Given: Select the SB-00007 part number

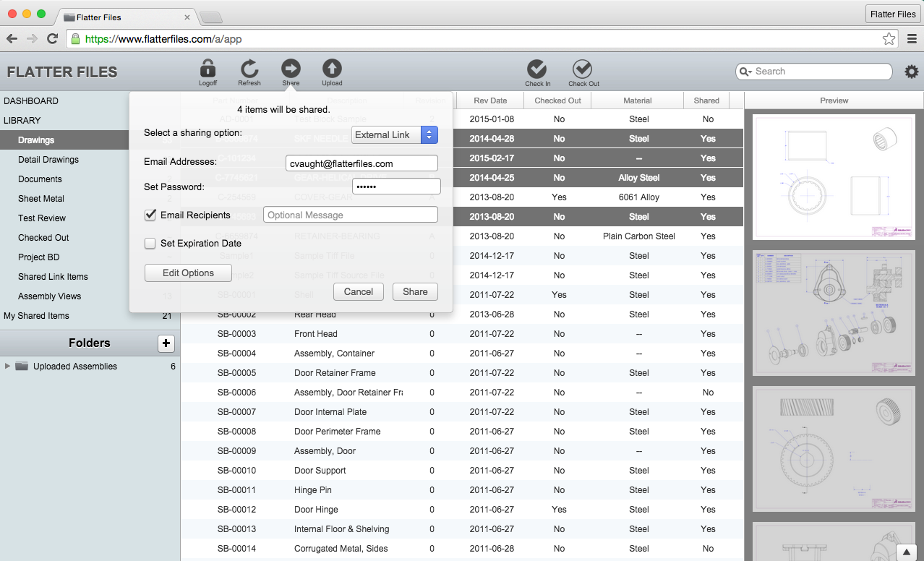Looking at the screenshot, I should click(x=236, y=412).
